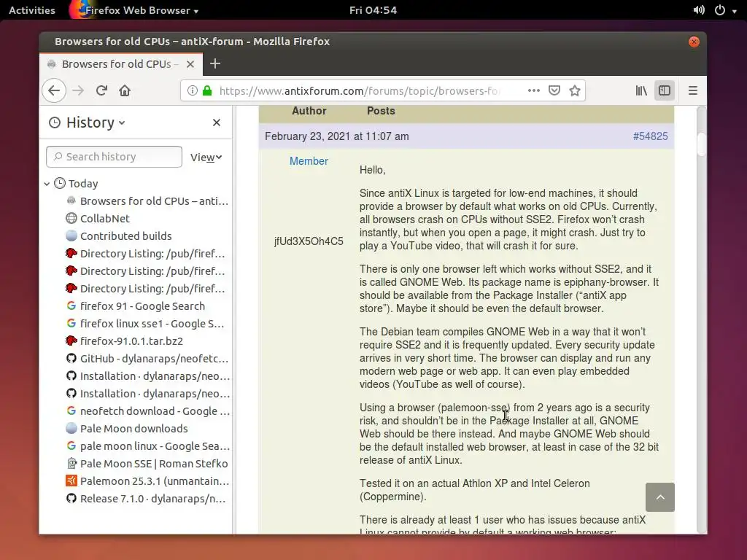This screenshot has height=560, width=747.
Task: Bookmark this page with the star
Action: click(x=575, y=90)
